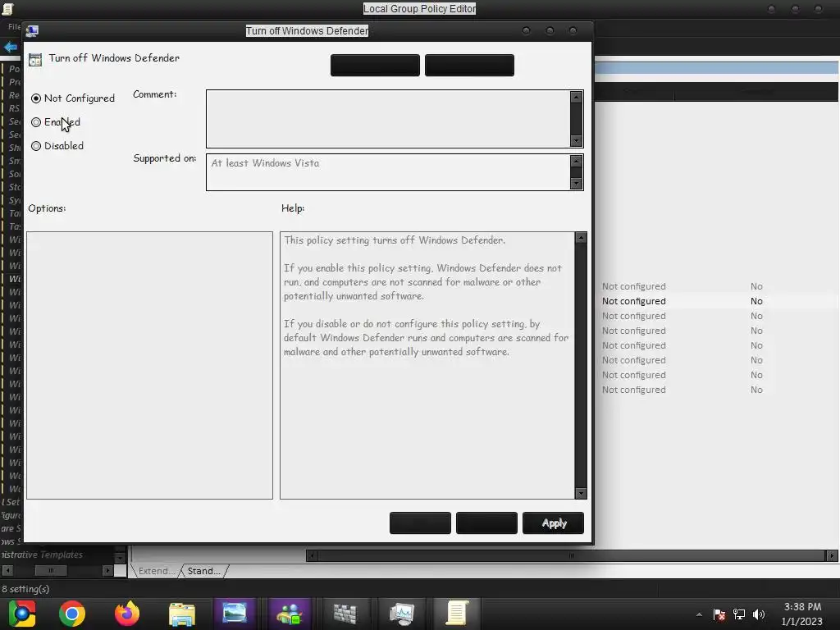Click the tree pane horizontal scrollbar right arrow
Viewport: 840px width, 630px height.
[107, 571]
